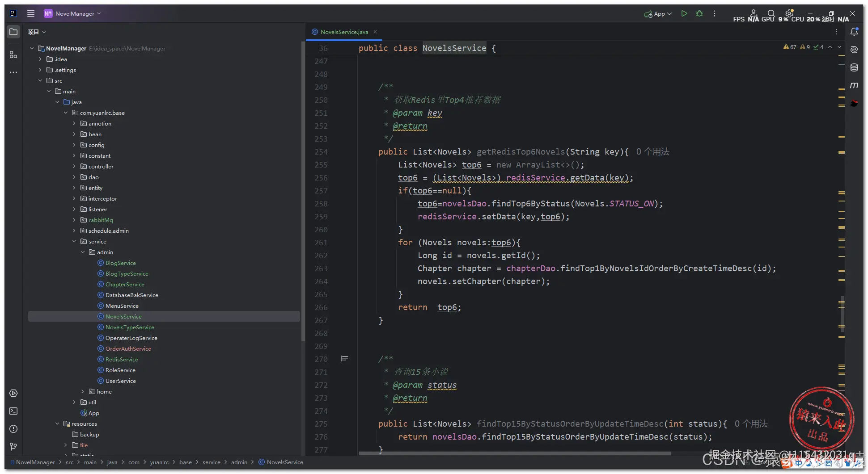Select the ChapterService class

pos(125,284)
